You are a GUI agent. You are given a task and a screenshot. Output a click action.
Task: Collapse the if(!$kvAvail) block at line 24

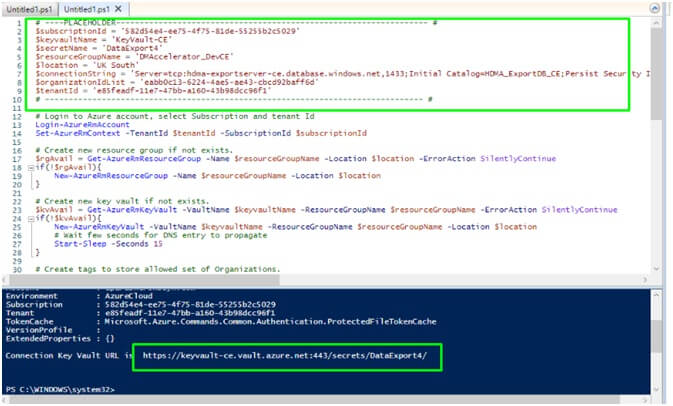coord(31,219)
